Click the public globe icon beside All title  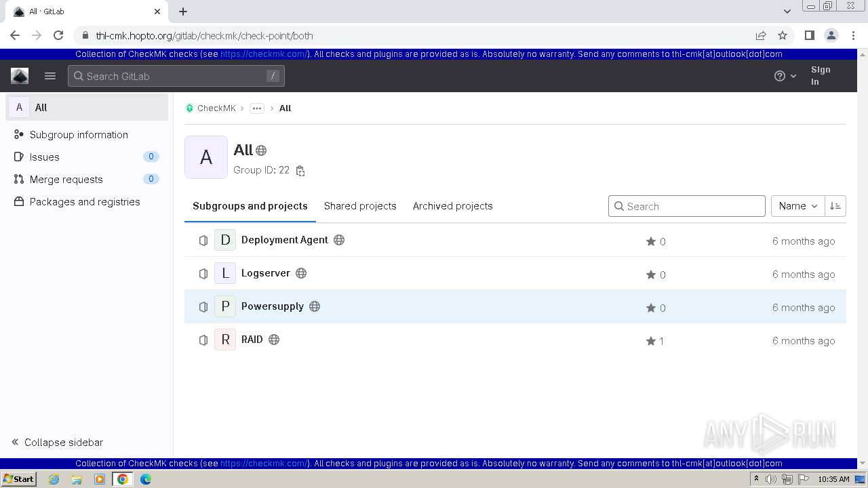click(x=261, y=151)
